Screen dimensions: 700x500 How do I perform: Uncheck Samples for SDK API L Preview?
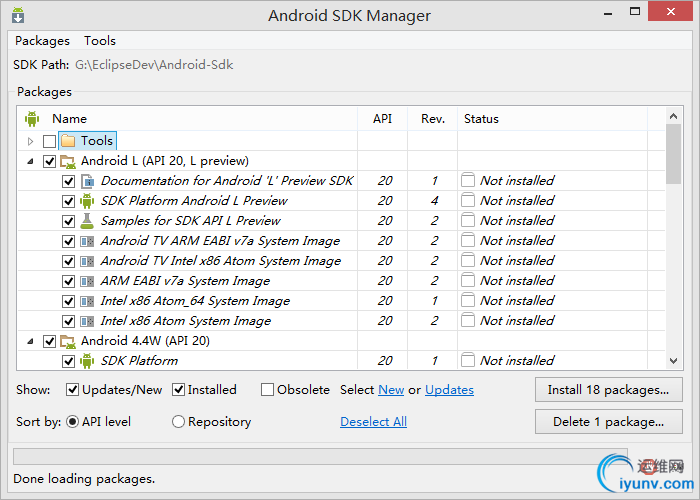coord(68,221)
